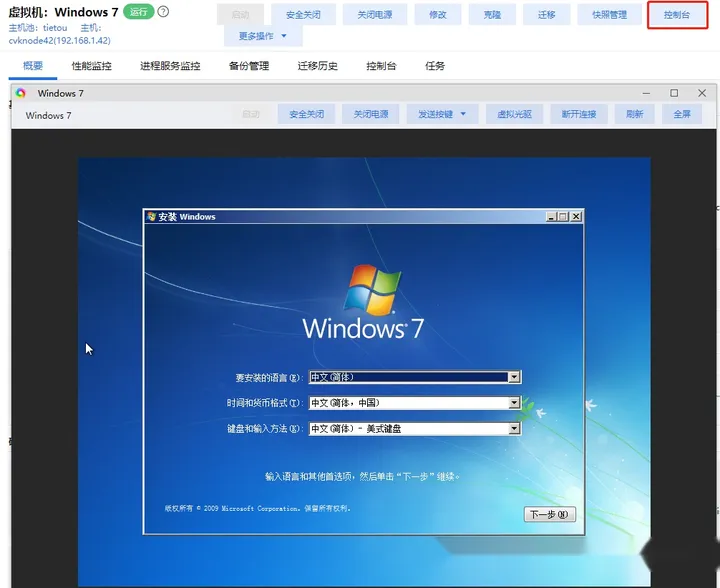This screenshot has height=588, width=720.
Task: Click the help question mark icon beside 运行
Action: click(x=163, y=11)
